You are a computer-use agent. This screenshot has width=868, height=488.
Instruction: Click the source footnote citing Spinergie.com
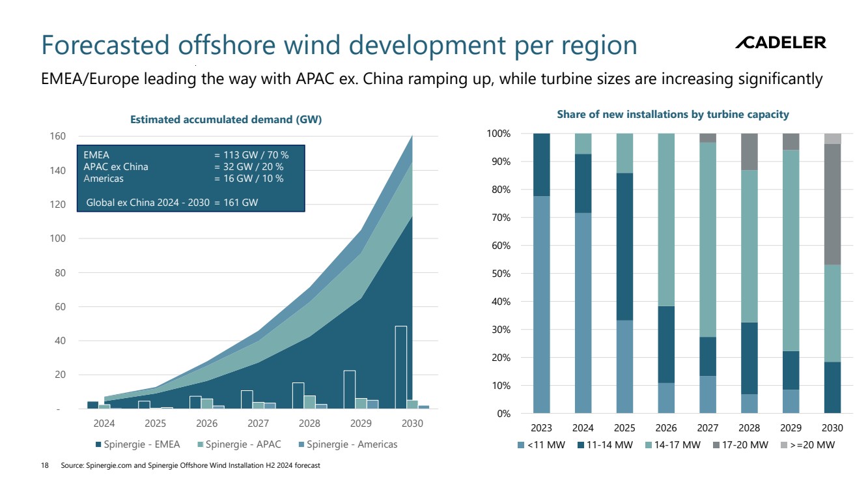[x=190, y=466]
